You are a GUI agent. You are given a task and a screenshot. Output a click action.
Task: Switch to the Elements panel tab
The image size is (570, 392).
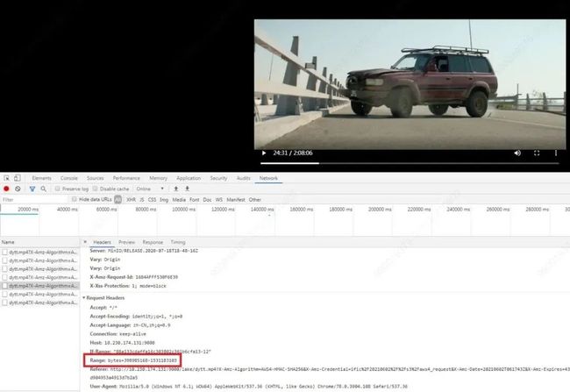pos(42,178)
